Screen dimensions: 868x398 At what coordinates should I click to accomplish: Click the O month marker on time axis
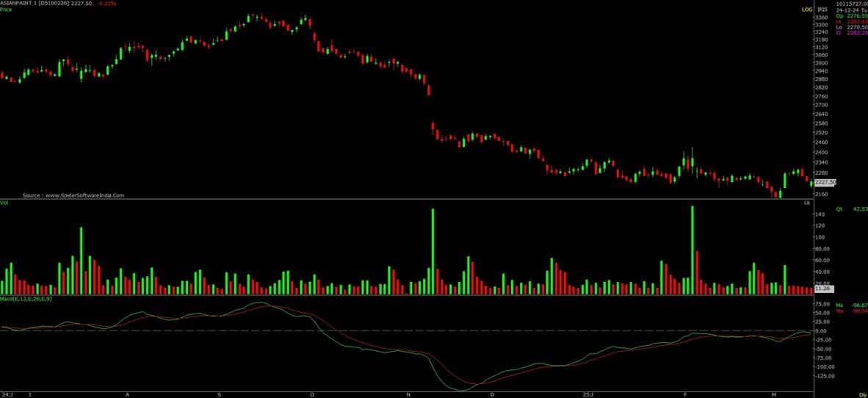(312, 394)
